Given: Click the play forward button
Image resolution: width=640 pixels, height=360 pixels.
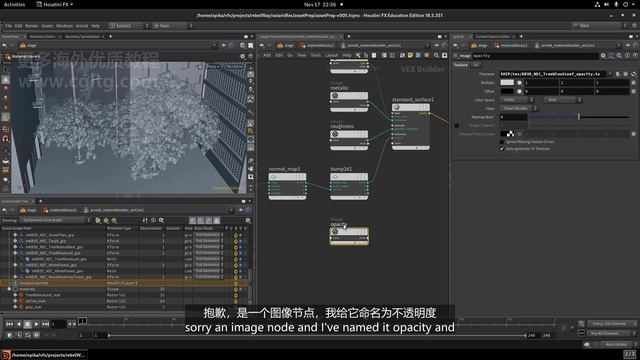Looking at the screenshot, I should pos(36,324).
